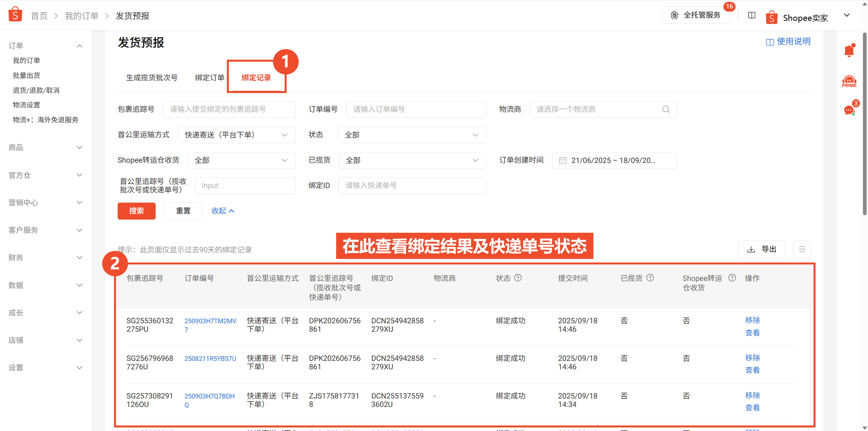Focus the 包裹追踪号 input field
868x431 pixels.
pos(229,109)
